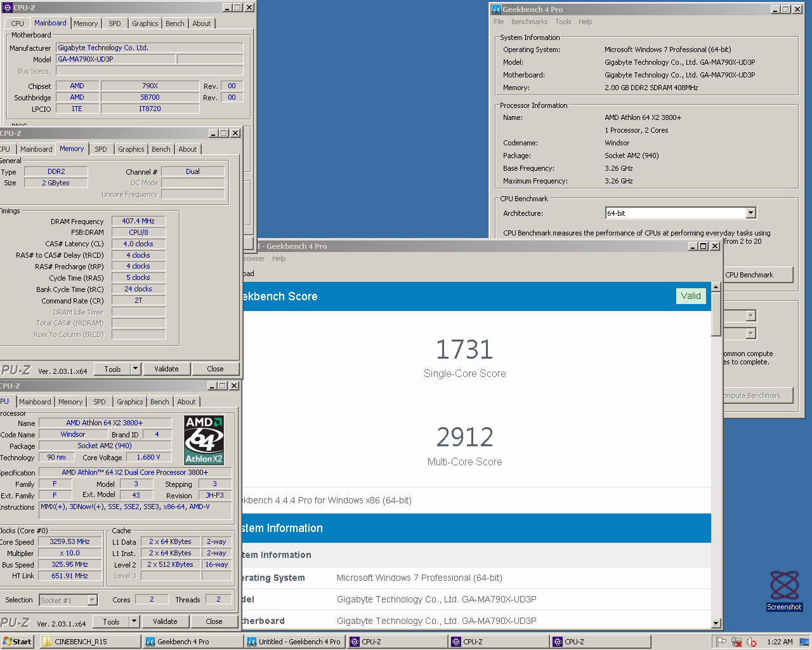Click DRAM Frequency value 407.4 MHz
The image size is (812, 650).
click(x=138, y=221)
